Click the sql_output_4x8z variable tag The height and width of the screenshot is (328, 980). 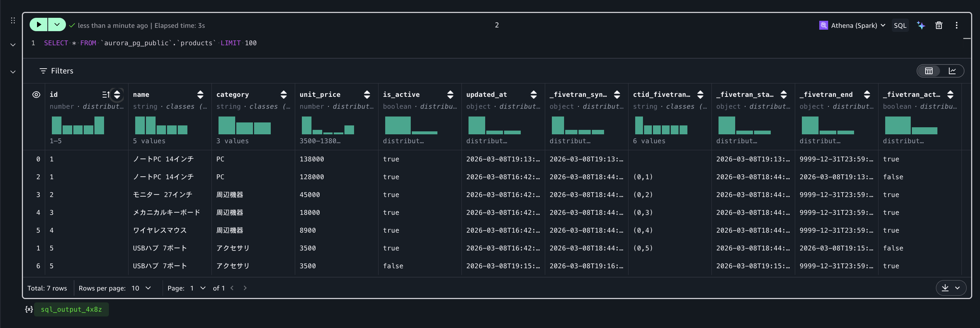[x=71, y=309]
